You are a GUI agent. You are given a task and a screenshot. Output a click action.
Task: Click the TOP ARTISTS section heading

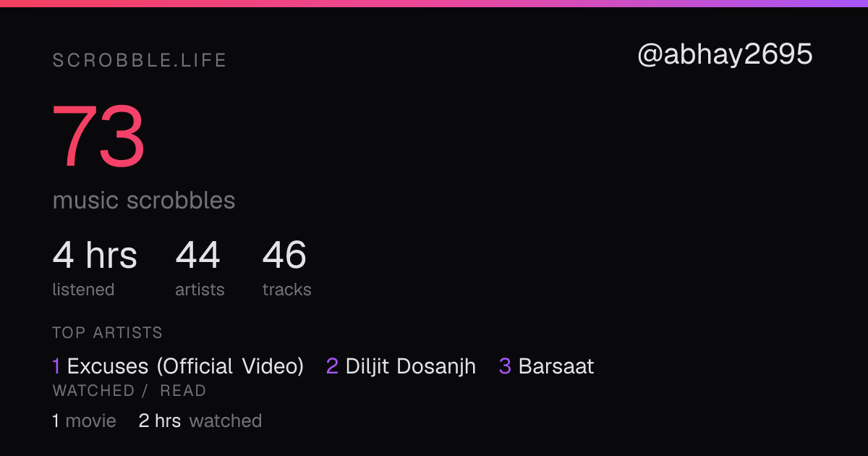point(107,333)
